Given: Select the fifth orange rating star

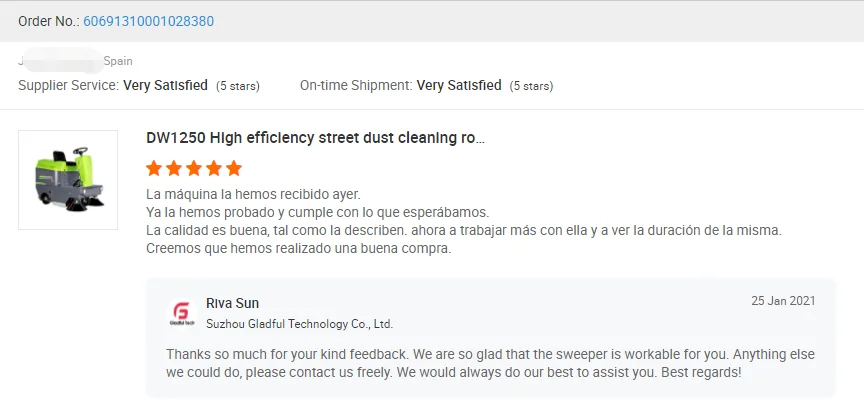Looking at the screenshot, I should [x=234, y=168].
